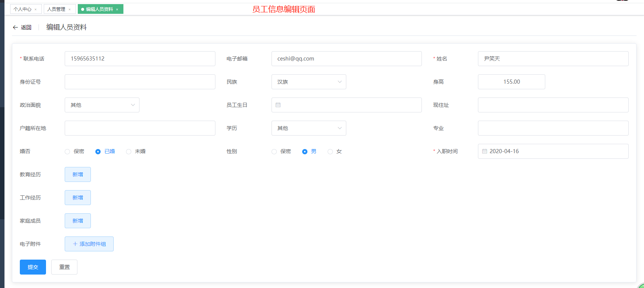Add new 教育经历 entry with 新增
The image size is (644, 288).
point(78,174)
